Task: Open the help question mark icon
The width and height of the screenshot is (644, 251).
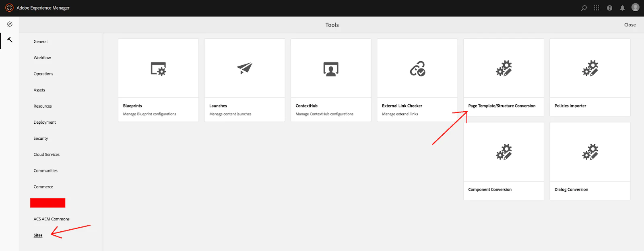Action: 609,8
